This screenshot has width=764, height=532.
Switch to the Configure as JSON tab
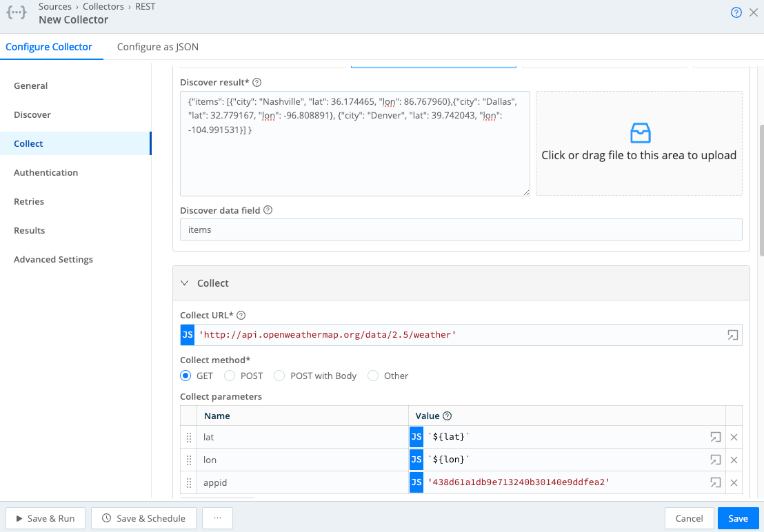point(157,47)
